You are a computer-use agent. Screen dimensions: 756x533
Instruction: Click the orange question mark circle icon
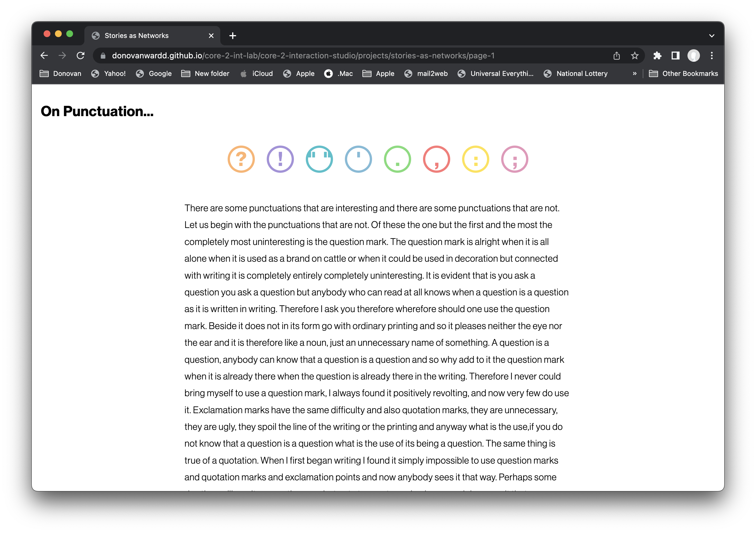241,159
